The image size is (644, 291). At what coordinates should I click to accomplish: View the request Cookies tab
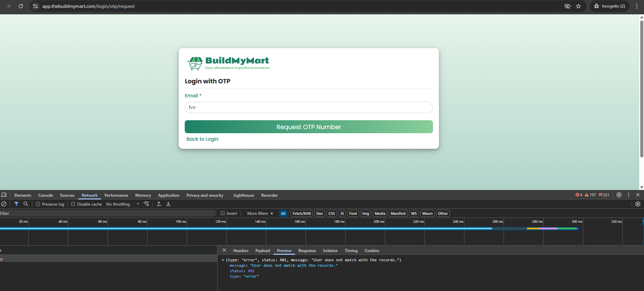[372, 251]
